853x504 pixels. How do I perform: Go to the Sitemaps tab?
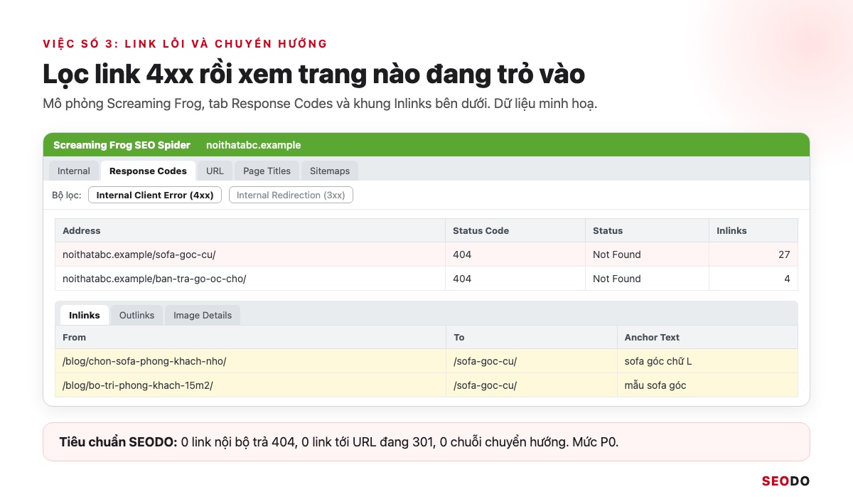pos(330,171)
